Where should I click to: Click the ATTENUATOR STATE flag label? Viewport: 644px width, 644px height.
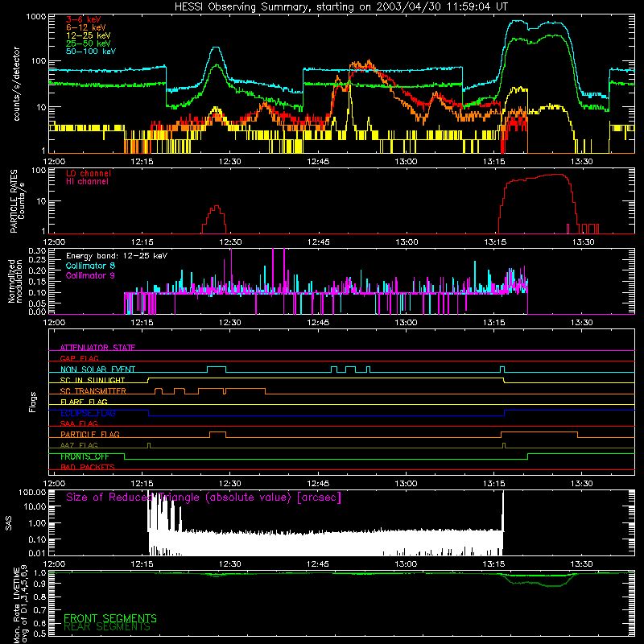[x=97, y=348]
